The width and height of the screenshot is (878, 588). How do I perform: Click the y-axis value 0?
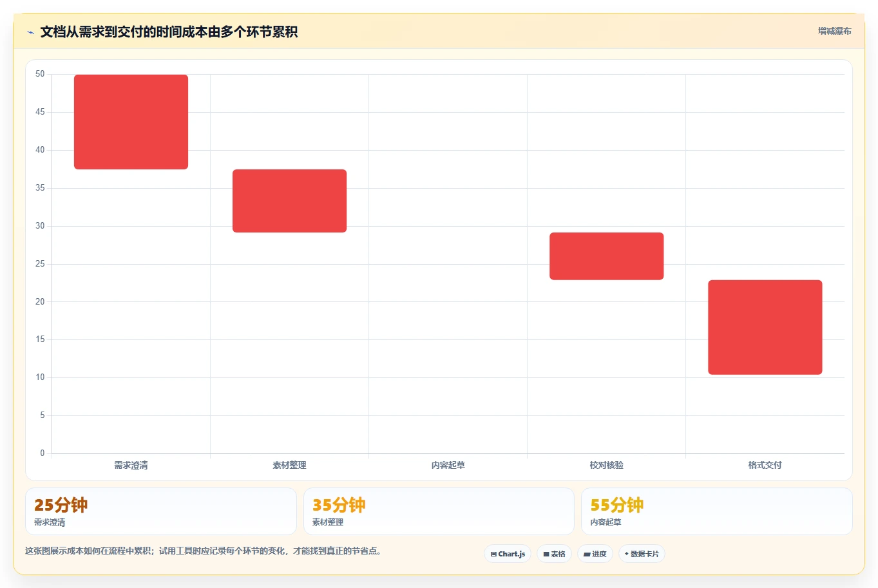pyautogui.click(x=43, y=453)
